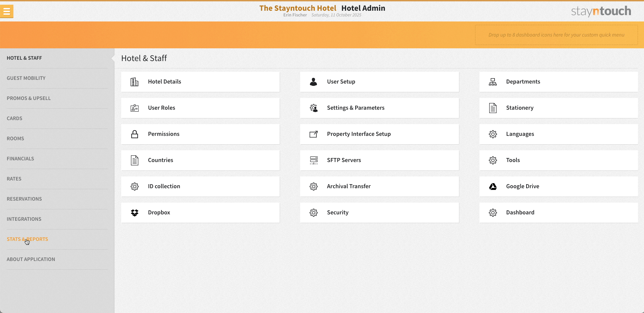Go to Rates section

click(14, 179)
